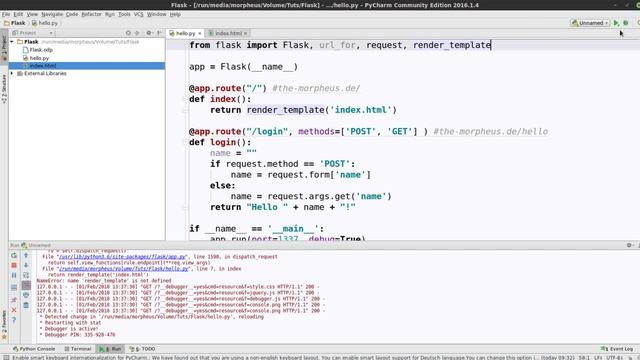The image size is (640, 360).
Task: Open the Refactor menu
Action: [x=91, y=14]
